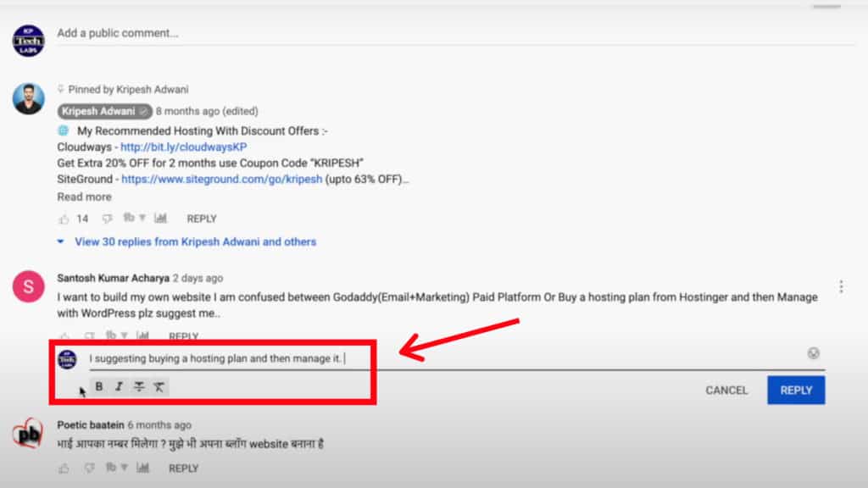Like Poetic baatein's comment
Screen dimensions: 868x488
64,467
